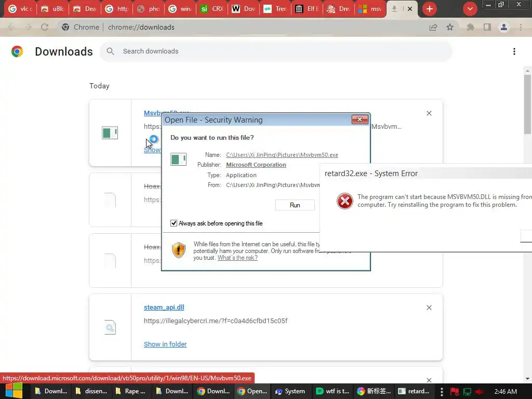Image resolution: width=532 pixels, height=399 pixels.
Task: Toggle Always ask before opening this file
Action: (174, 223)
